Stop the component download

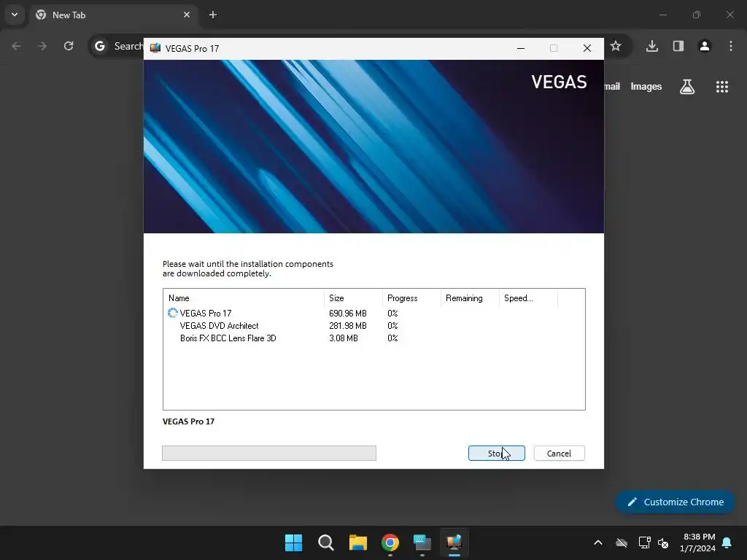496,454
